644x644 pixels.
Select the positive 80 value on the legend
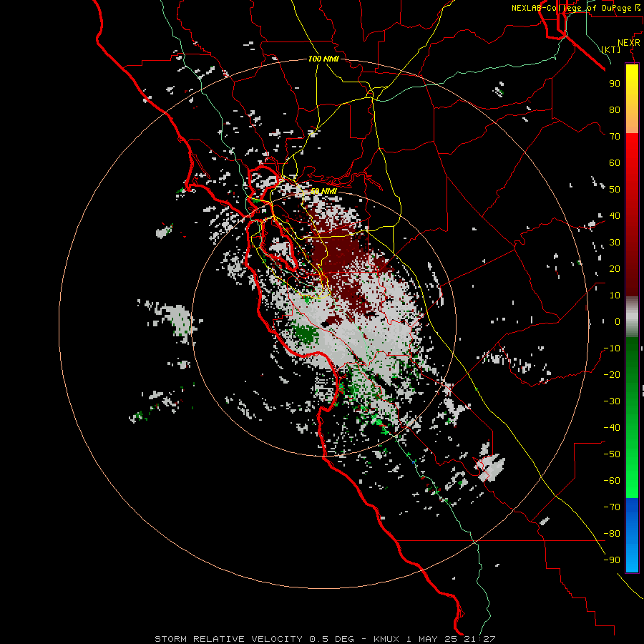coord(615,109)
